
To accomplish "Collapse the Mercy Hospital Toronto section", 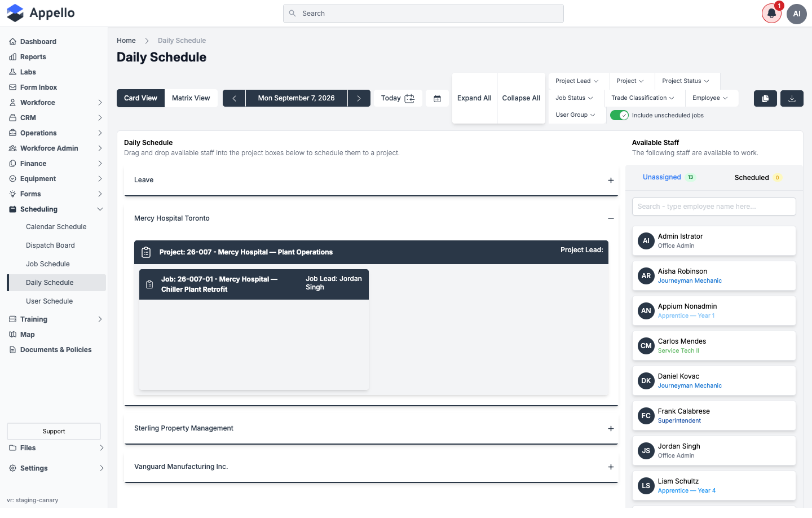I will 611,219.
